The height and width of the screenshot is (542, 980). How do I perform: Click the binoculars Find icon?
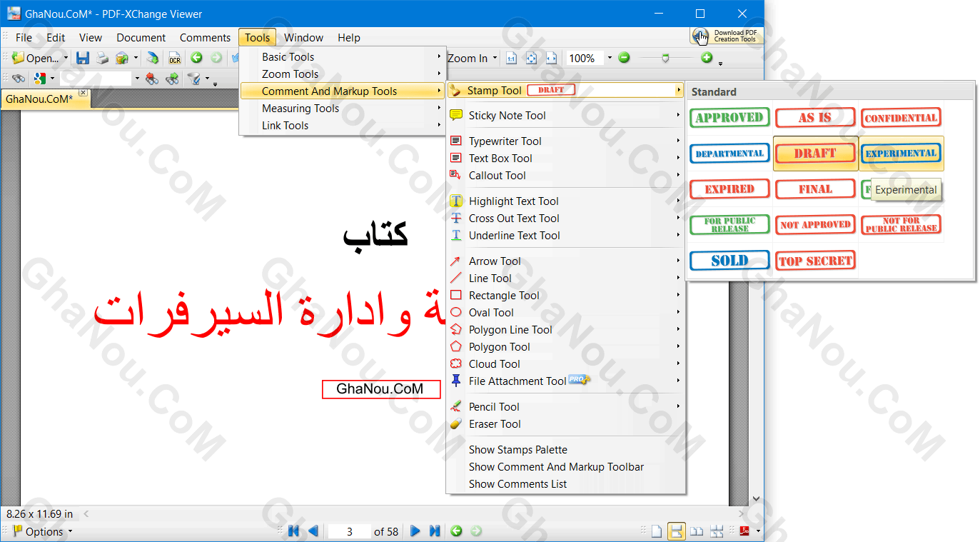(19, 79)
